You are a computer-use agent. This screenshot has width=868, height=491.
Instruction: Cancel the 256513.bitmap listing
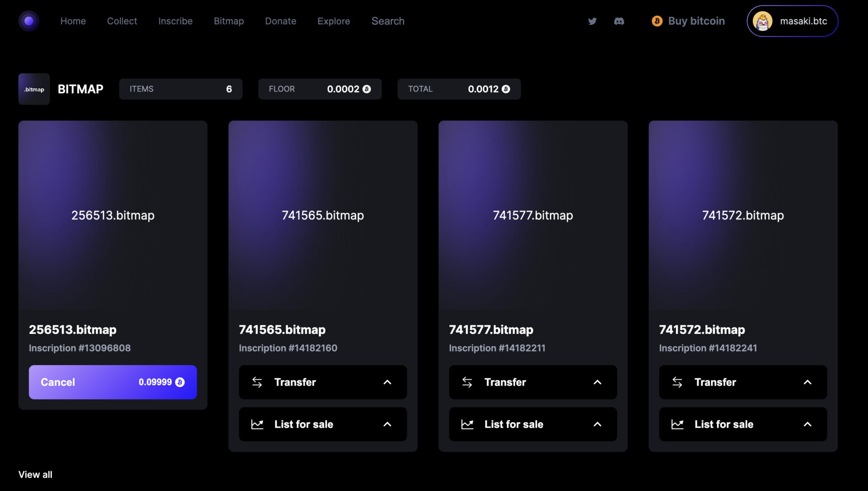[x=113, y=382]
